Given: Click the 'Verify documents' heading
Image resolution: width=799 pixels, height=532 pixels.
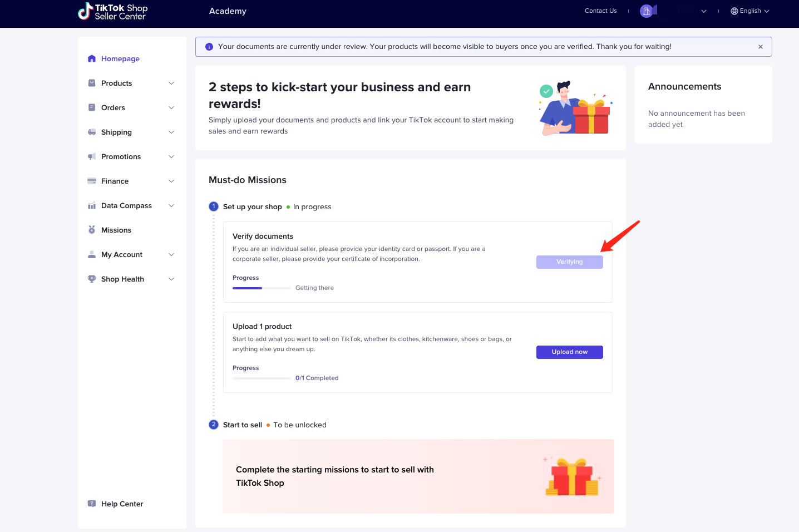Looking at the screenshot, I should pos(263,237).
